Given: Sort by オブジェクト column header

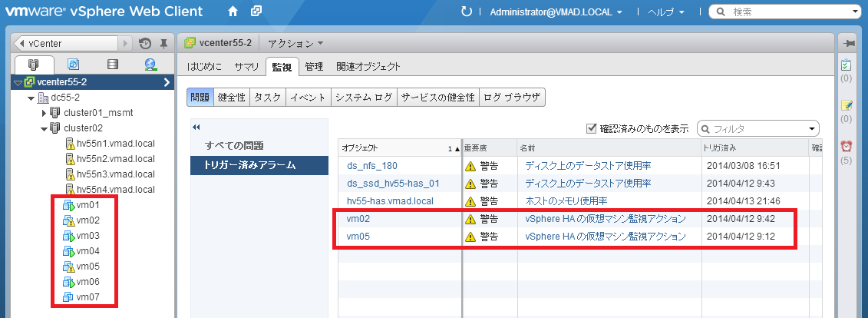Looking at the screenshot, I should point(400,148).
